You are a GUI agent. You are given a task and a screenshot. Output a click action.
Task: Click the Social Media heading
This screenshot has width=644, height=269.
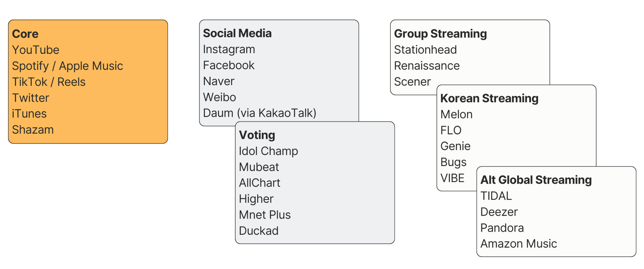(237, 33)
